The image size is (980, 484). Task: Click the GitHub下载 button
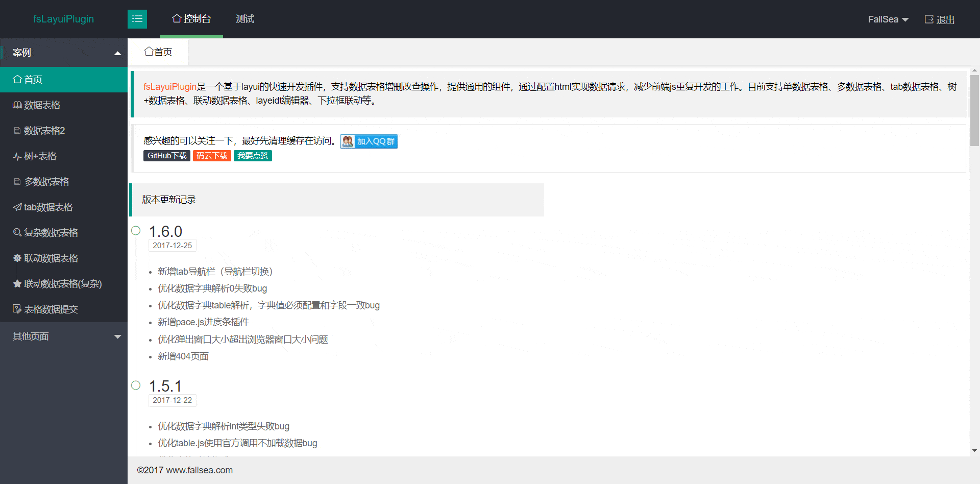[167, 156]
